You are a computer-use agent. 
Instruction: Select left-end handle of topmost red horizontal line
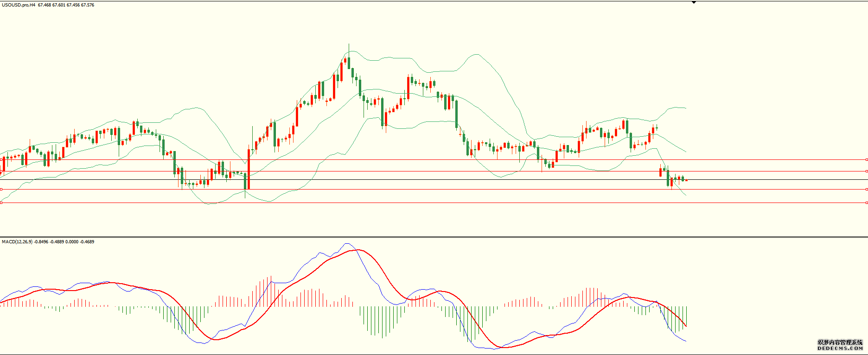click(x=1, y=159)
